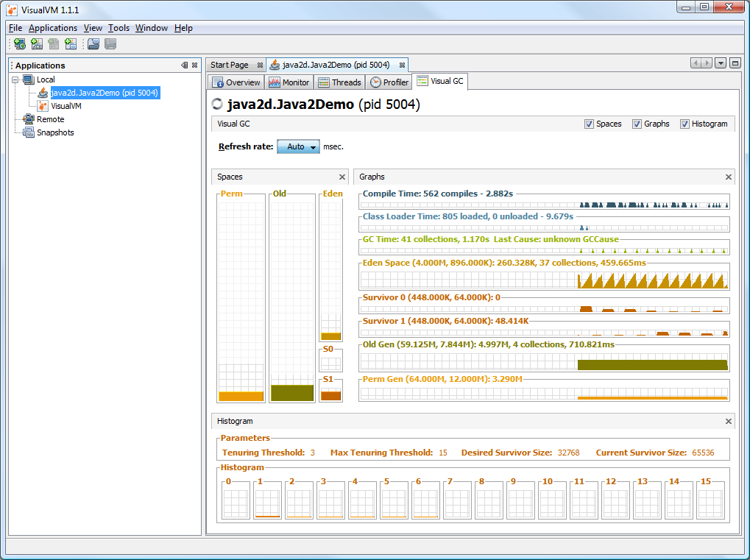Click the Desired Survivor Size value 32768

(x=568, y=453)
